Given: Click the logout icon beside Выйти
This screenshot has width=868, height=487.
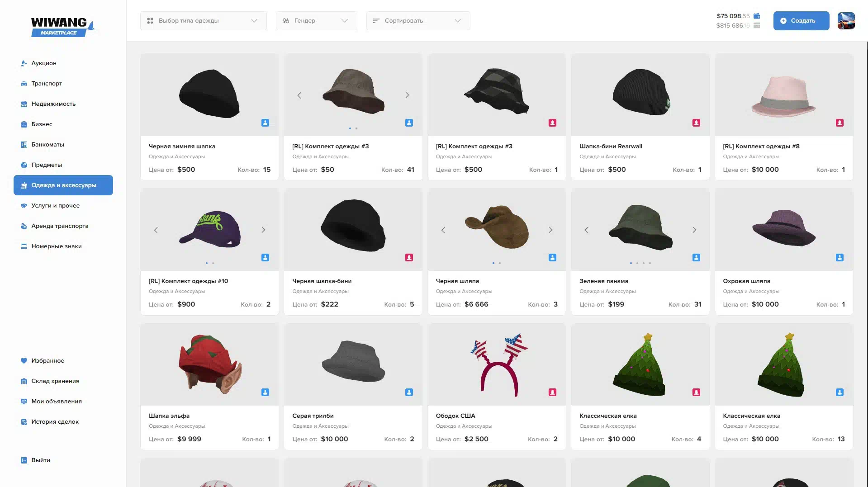Looking at the screenshot, I should (24, 460).
